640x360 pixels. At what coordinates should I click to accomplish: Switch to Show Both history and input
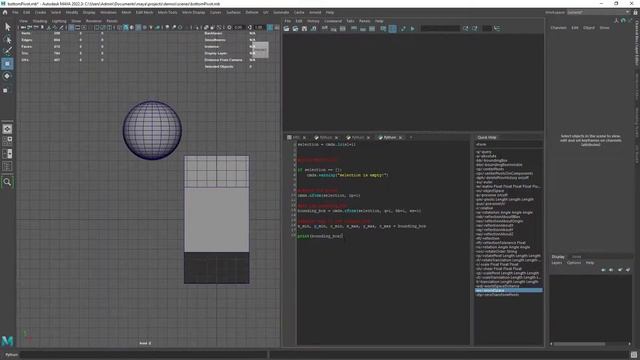372,29
